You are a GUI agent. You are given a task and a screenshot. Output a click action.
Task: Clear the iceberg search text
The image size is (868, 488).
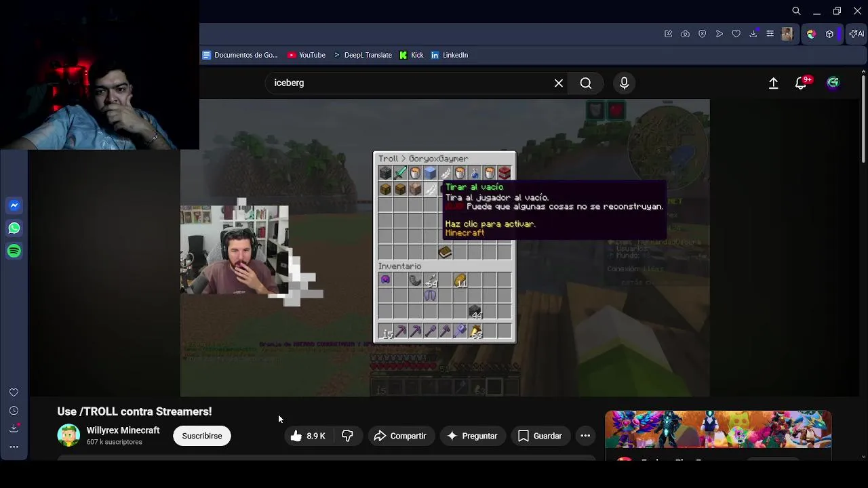(559, 83)
